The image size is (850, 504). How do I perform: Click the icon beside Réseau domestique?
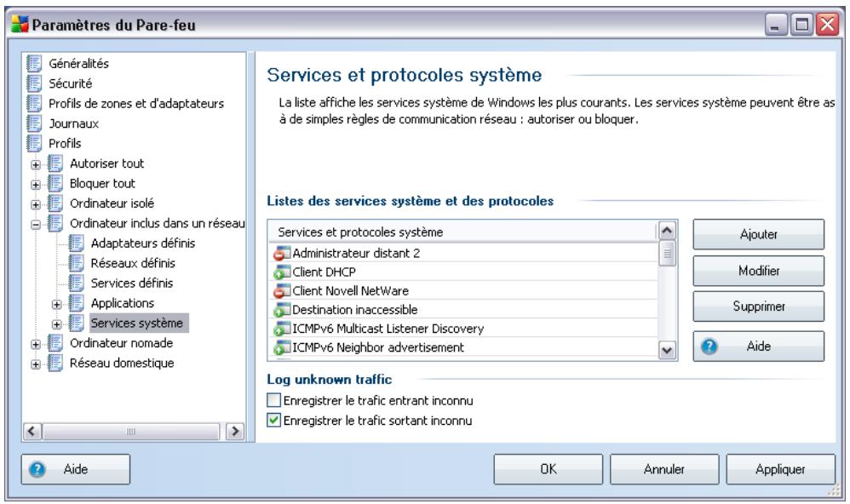pyautogui.click(x=55, y=363)
